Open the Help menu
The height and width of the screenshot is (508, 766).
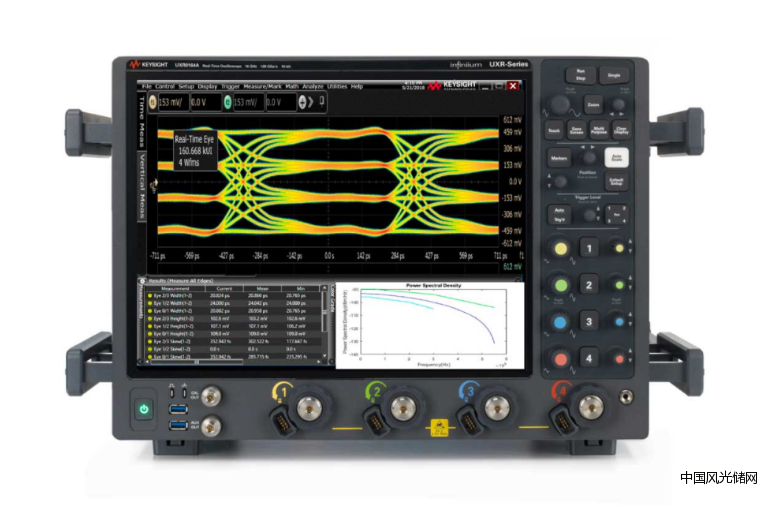(x=357, y=86)
